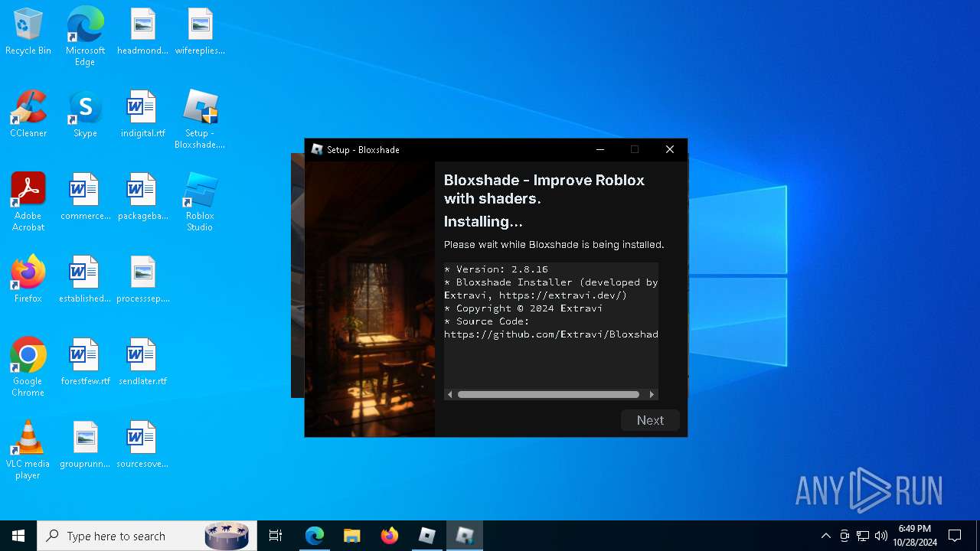The width and height of the screenshot is (980, 551).
Task: Click the meet now tray icon
Action: pos(844,536)
